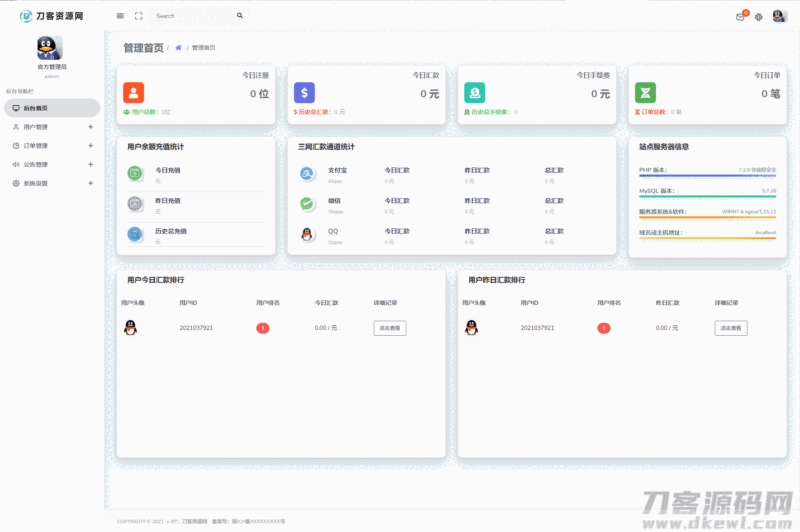Image resolution: width=800 pixels, height=532 pixels.
Task: Click the orange 今日注册 user icon
Action: pos(134,93)
